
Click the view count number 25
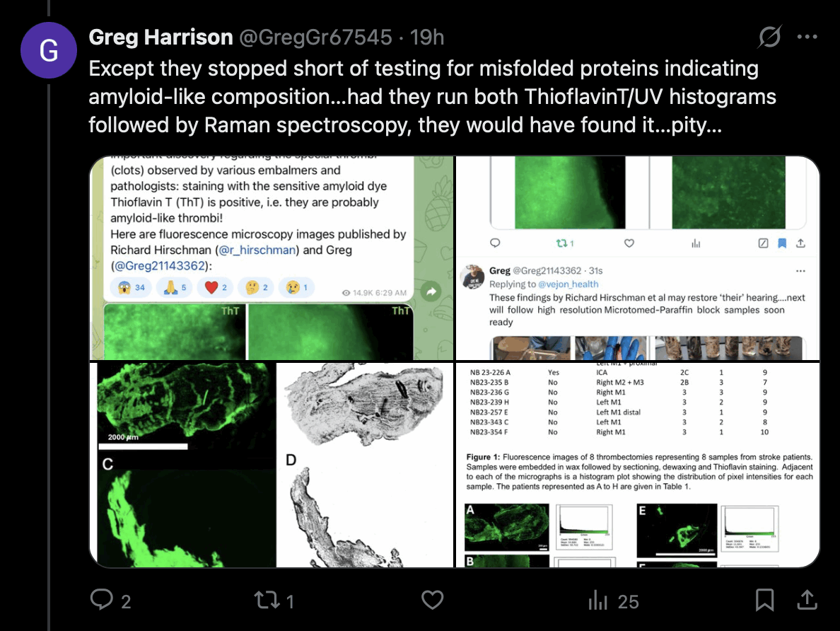[x=628, y=602]
